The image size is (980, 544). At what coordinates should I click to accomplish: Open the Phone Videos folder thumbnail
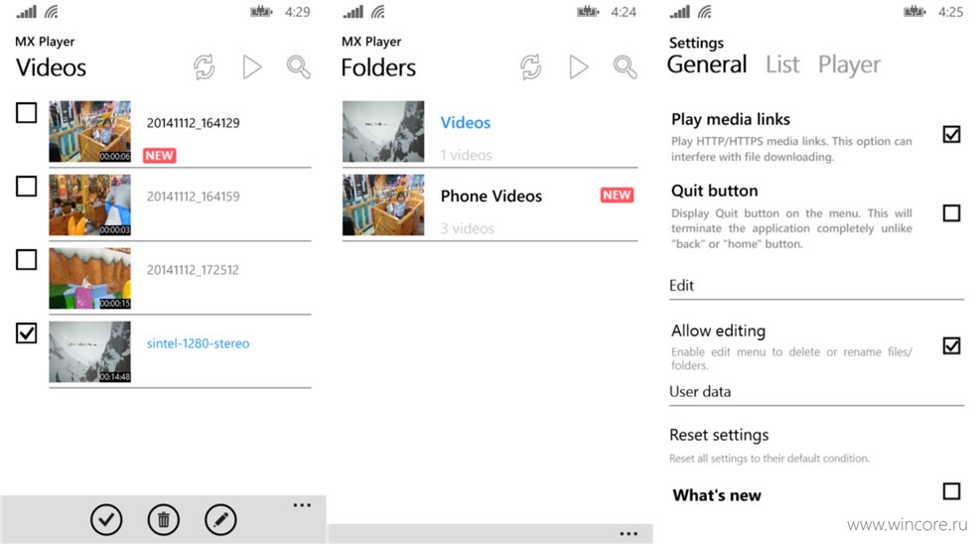(383, 204)
